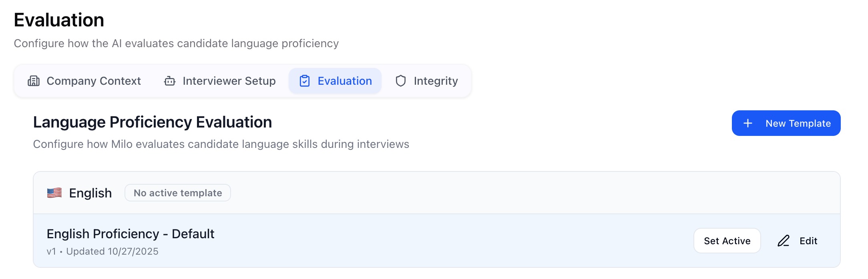The width and height of the screenshot is (868, 279).
Task: Click the shield icon beside Integrity
Action: click(x=401, y=81)
